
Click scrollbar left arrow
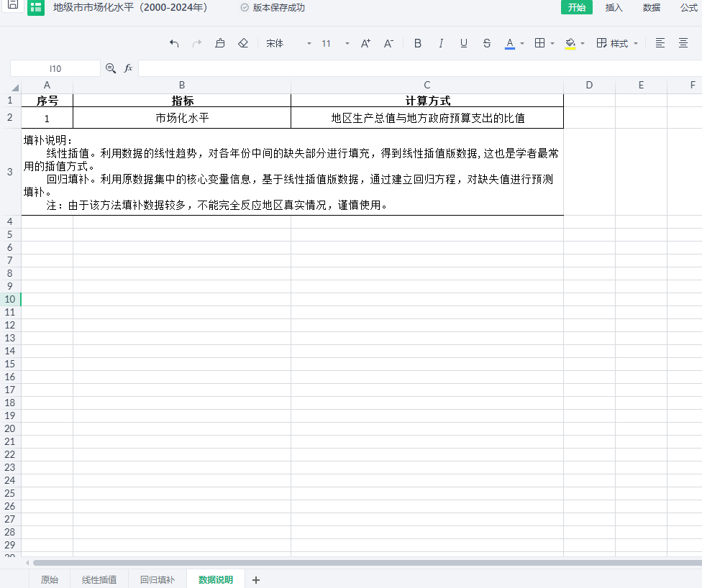coord(27,563)
